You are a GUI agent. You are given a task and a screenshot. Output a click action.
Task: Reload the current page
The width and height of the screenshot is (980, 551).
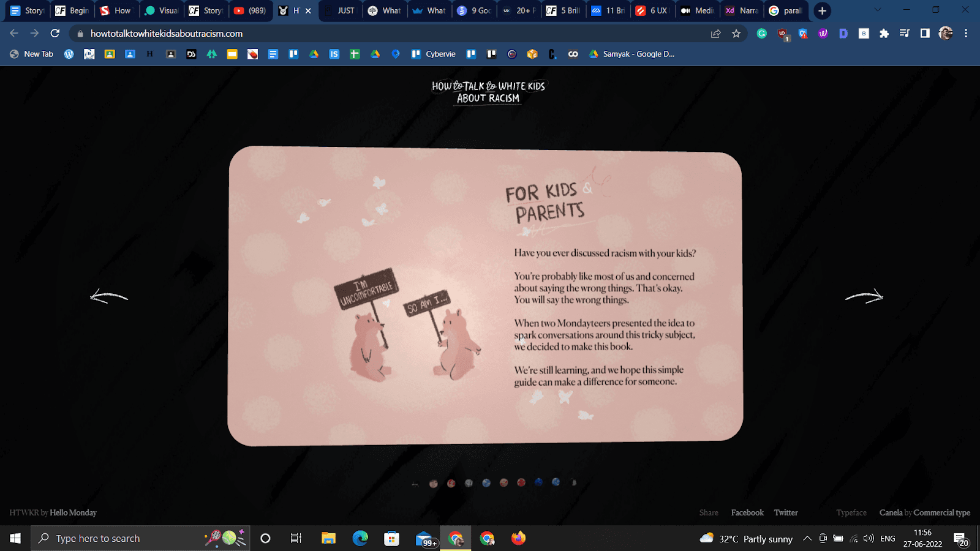click(55, 34)
